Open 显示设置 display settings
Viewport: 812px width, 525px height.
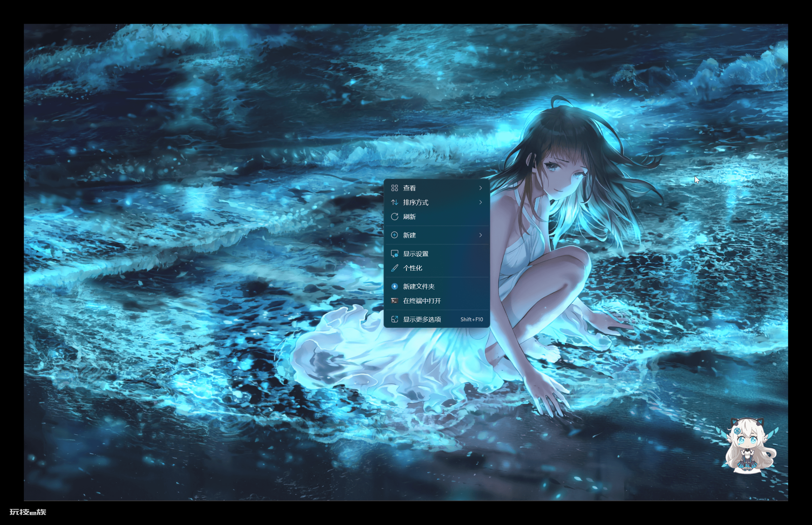click(x=436, y=254)
